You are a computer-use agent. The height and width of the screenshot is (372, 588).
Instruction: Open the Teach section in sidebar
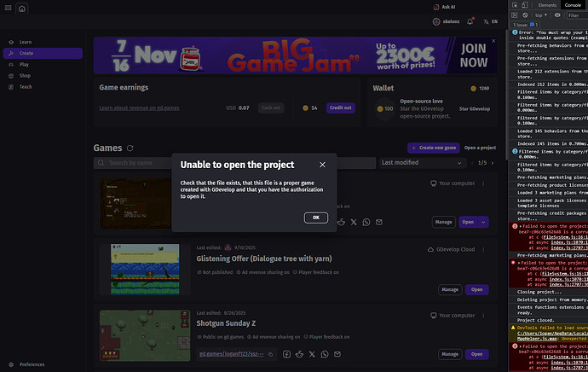click(x=43, y=87)
